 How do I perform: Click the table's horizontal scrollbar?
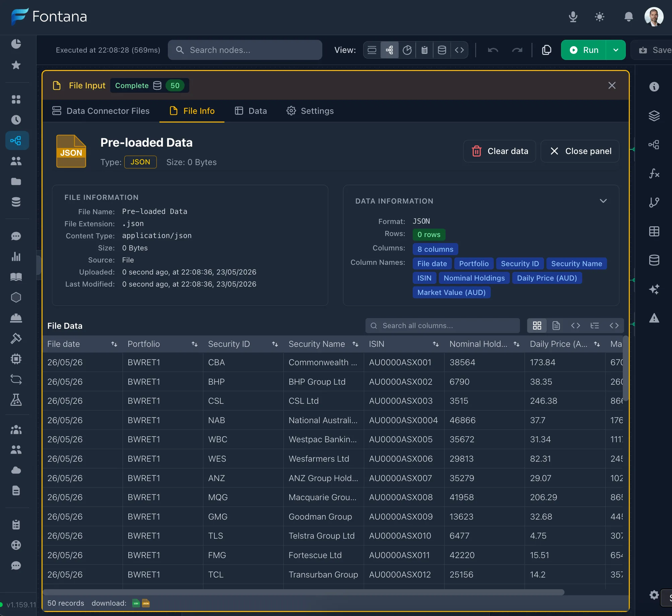point(304,592)
